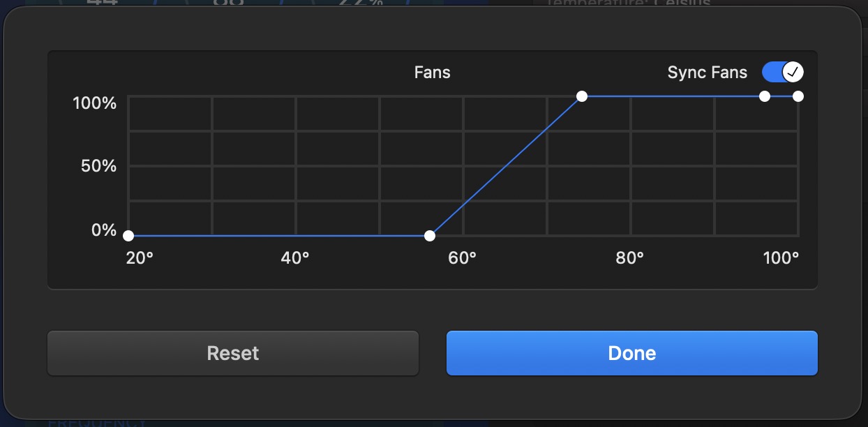868x427 pixels.
Task: Click the 40° temperature axis label
Action: 295,258
